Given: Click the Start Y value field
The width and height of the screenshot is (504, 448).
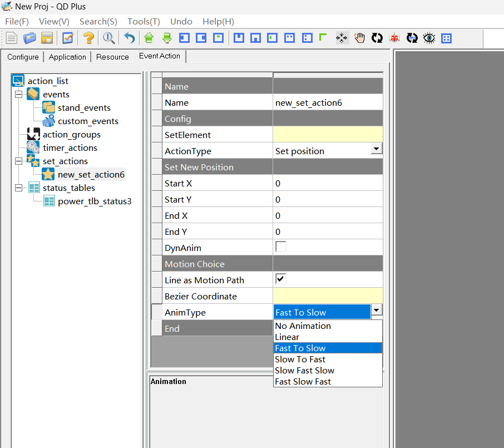Looking at the screenshot, I should tap(328, 199).
